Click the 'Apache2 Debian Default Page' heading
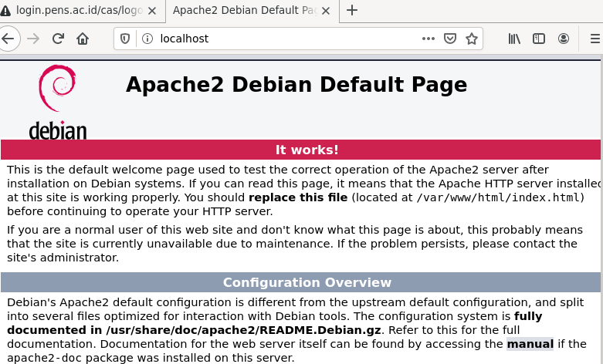Image resolution: width=603 pixels, height=364 pixels. (x=296, y=84)
